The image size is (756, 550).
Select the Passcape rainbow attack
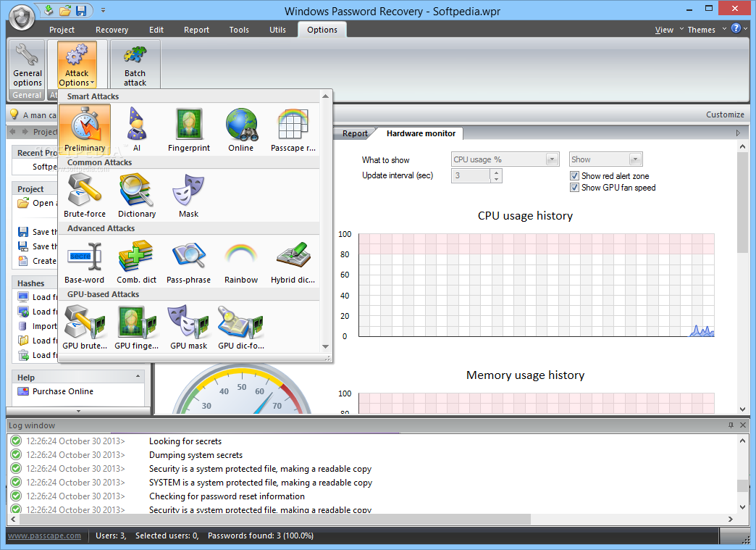pos(293,129)
